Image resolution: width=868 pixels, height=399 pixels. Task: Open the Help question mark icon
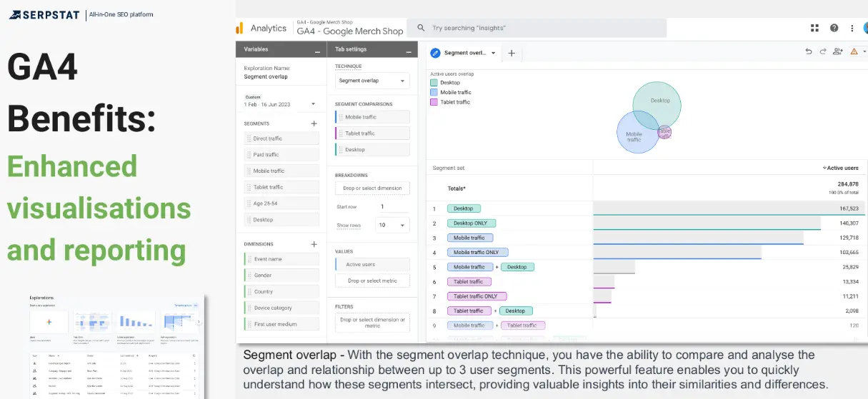834,28
